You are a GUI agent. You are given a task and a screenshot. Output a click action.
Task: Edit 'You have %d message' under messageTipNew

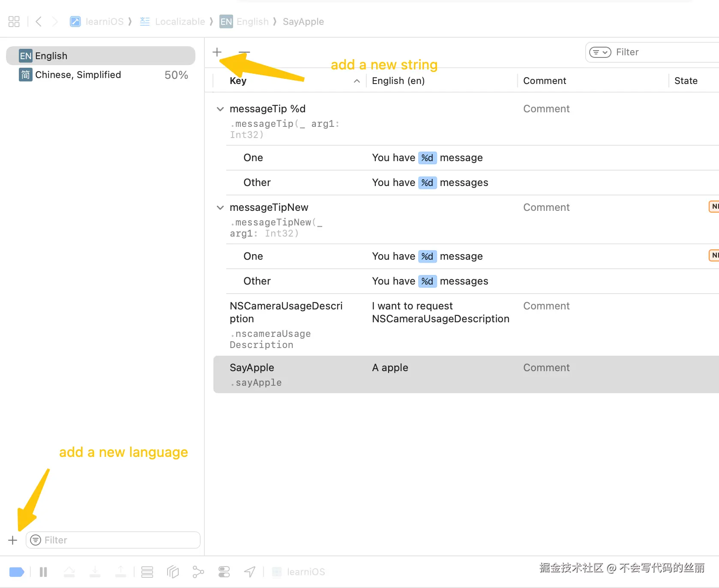[x=428, y=256]
